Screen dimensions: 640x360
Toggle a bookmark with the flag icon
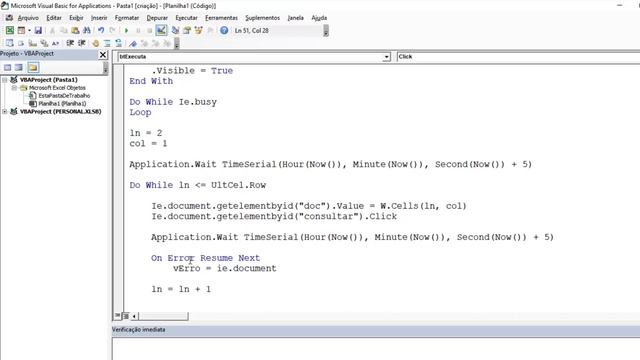(x=133, y=43)
